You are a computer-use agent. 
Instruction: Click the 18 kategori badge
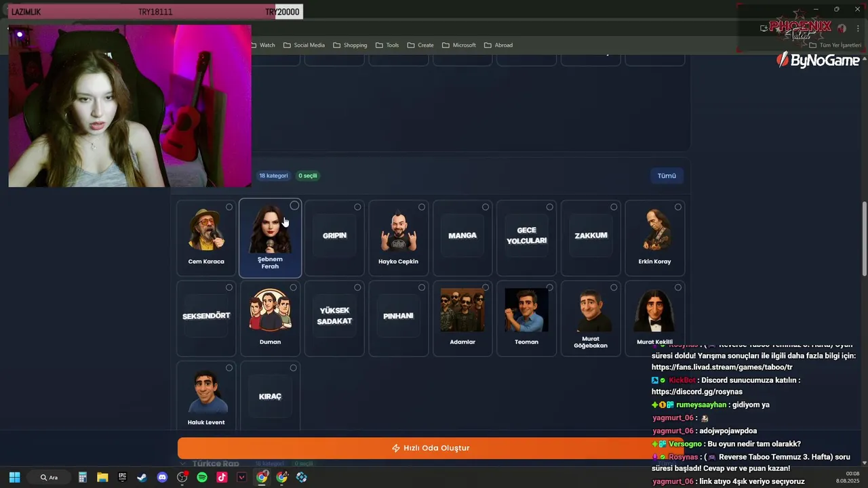point(273,176)
